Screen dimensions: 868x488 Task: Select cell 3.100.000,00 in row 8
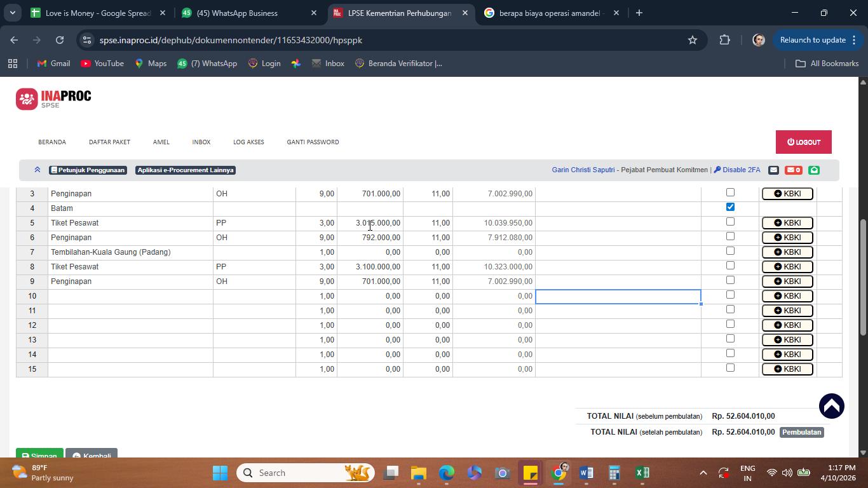(370, 267)
